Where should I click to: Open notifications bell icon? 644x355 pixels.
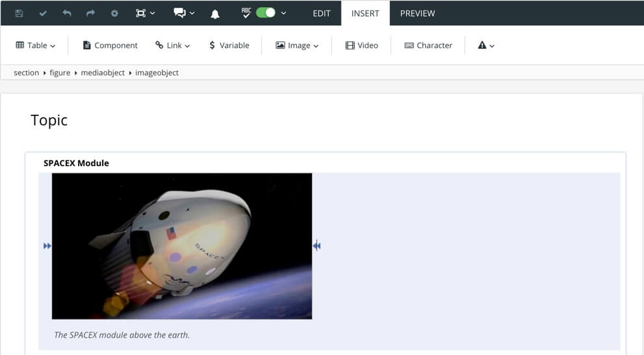point(215,14)
